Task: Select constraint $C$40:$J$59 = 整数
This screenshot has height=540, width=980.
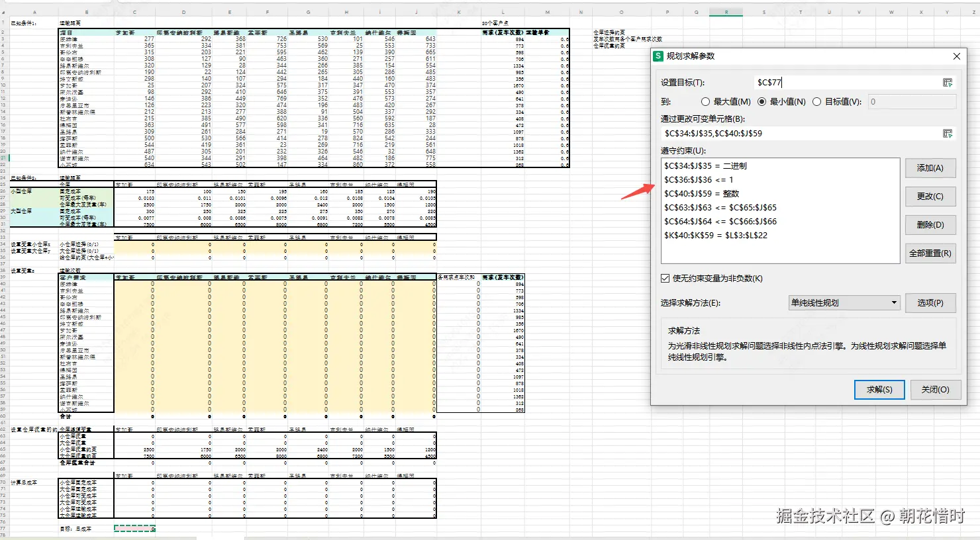Action: [701, 194]
